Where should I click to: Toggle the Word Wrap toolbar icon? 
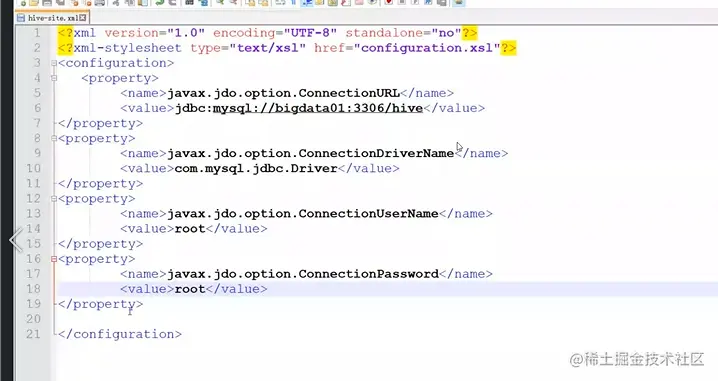(x=280, y=2)
